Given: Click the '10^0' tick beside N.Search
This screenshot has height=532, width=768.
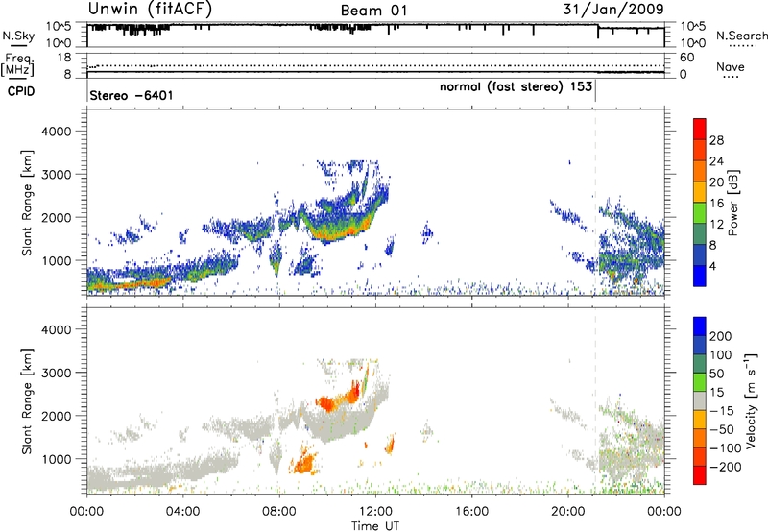Looking at the screenshot, I should click(x=692, y=43).
